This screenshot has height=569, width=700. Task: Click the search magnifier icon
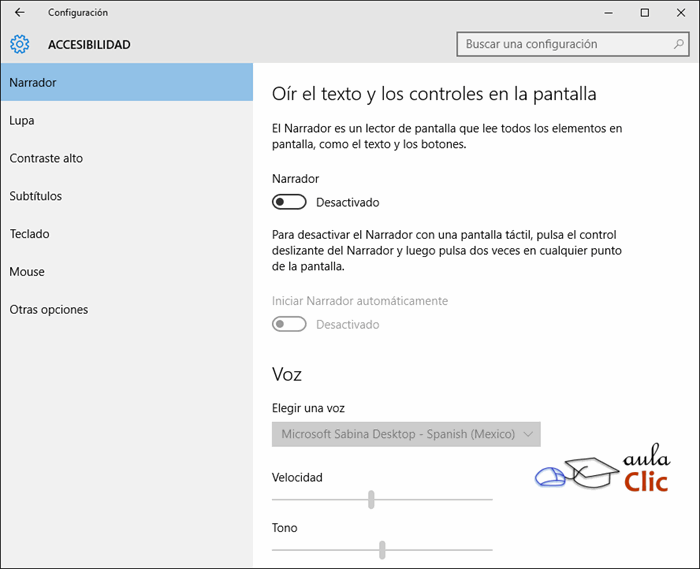(x=678, y=44)
